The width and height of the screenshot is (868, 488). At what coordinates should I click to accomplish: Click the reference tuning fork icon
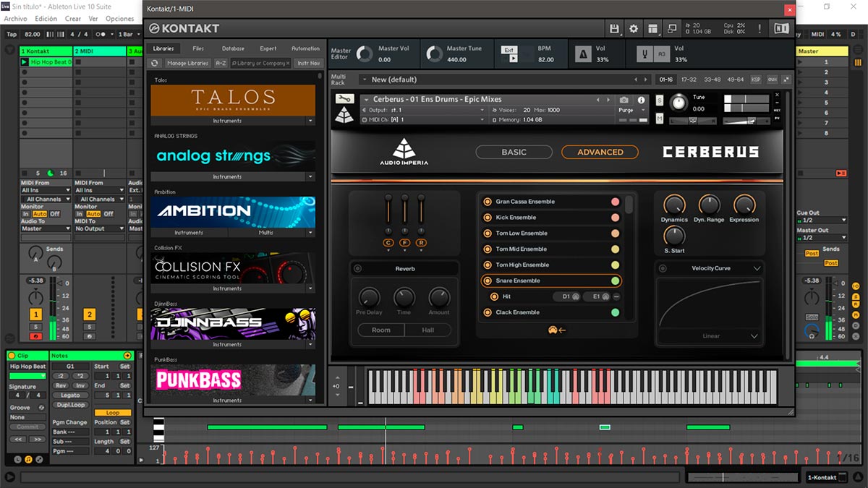tap(644, 54)
